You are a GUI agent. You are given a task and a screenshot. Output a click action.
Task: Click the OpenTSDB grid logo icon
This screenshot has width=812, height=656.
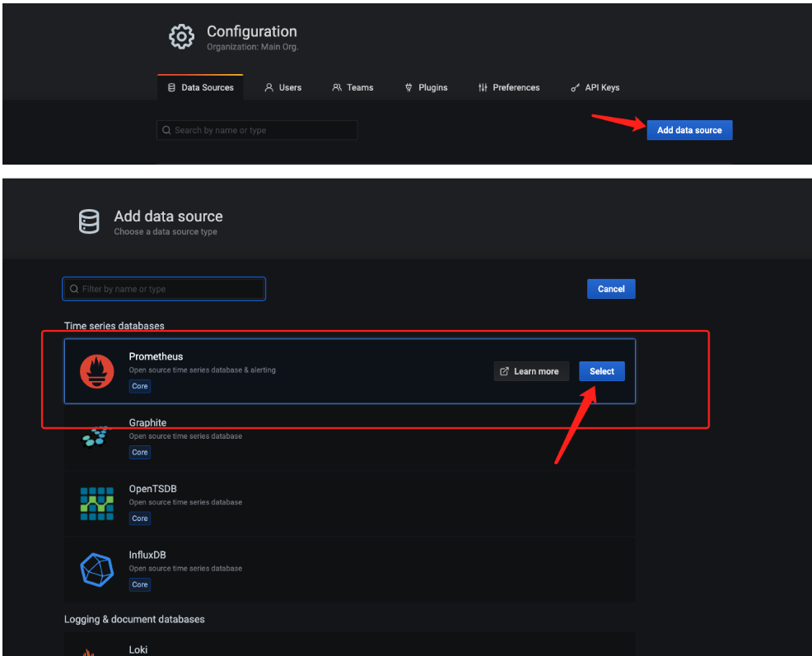(97, 503)
